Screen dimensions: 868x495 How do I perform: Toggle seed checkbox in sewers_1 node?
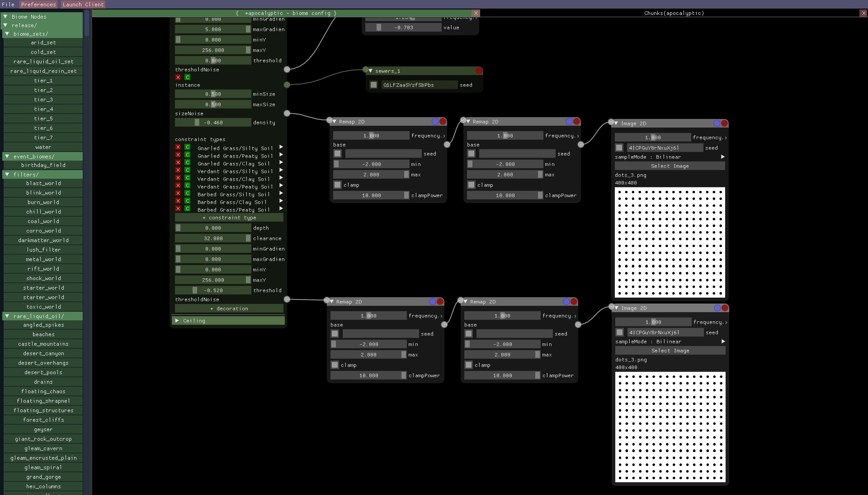pos(373,85)
